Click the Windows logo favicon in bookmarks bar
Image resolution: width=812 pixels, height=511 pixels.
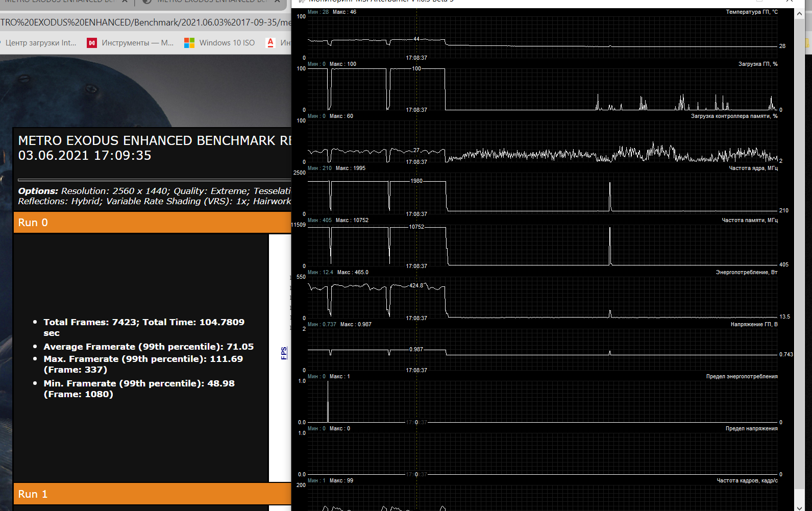point(189,43)
